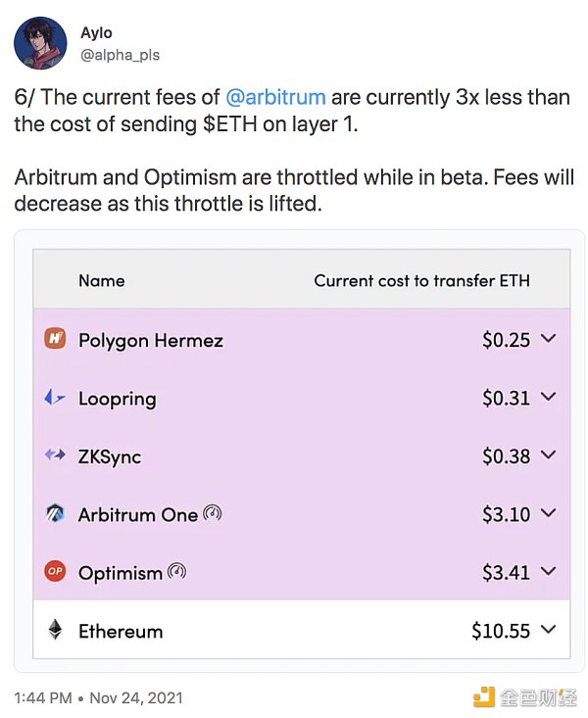Viewport: 588px width, 718px height.
Task: Click the throttle gauge icon beside Arbitrum One
Action: [x=212, y=513]
